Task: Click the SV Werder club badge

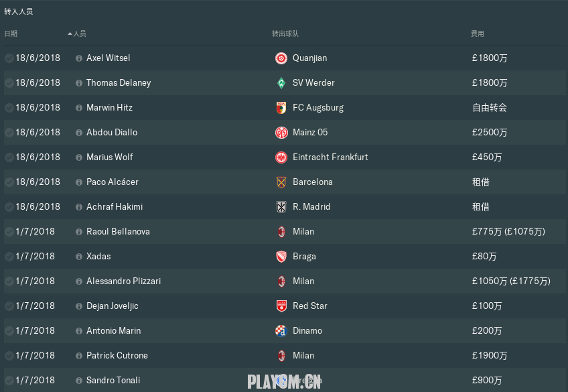Action: point(281,83)
